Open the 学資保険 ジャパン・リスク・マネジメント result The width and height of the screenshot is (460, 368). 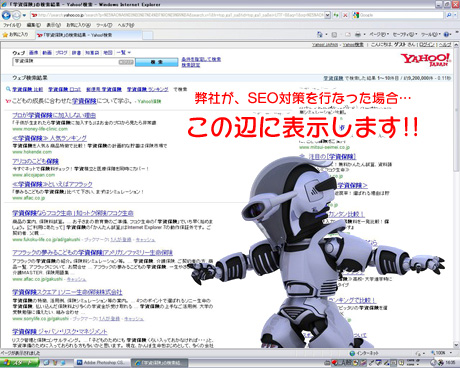click(x=60, y=332)
